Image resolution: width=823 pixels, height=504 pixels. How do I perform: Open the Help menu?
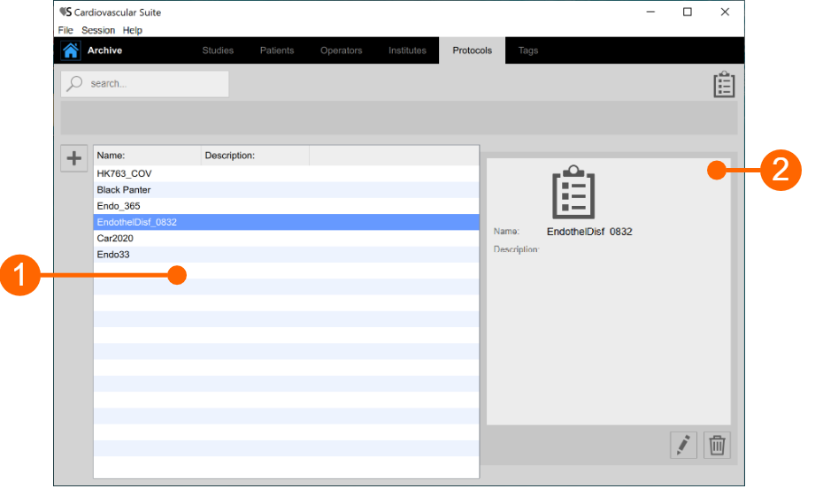click(133, 30)
